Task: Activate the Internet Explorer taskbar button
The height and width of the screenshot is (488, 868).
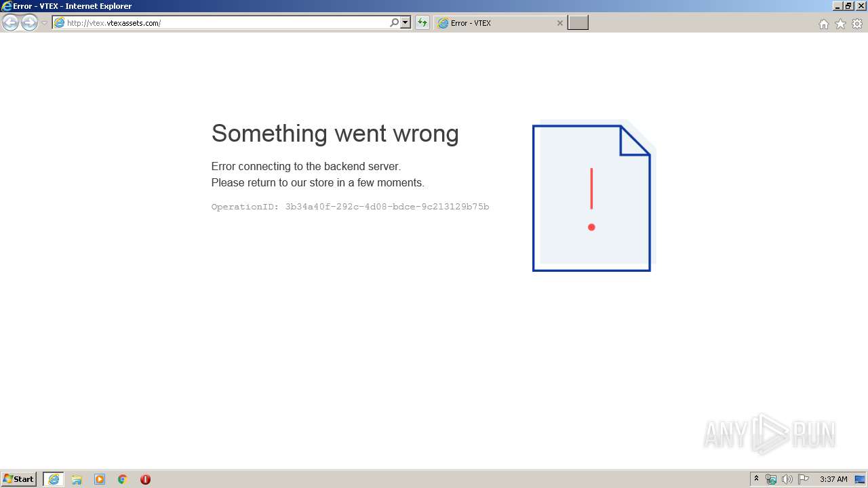Action: pyautogui.click(x=54, y=479)
